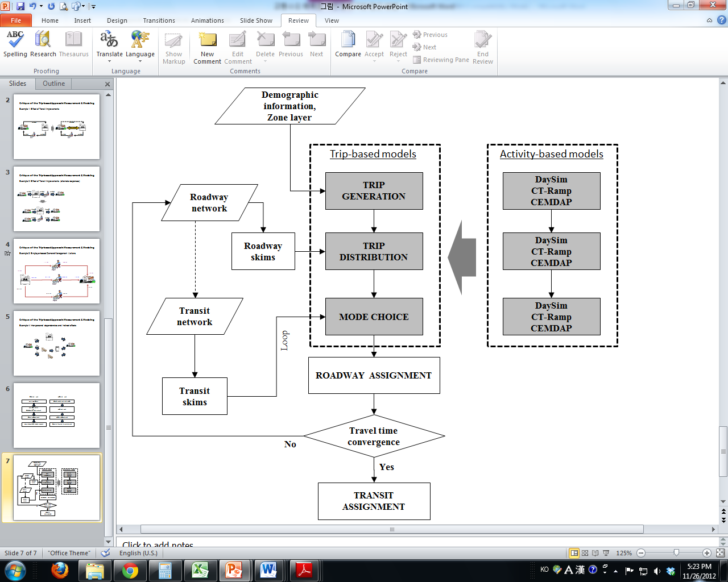Expand the Translate dropdown arrow
This screenshot has width=728, height=582.
pyautogui.click(x=109, y=61)
